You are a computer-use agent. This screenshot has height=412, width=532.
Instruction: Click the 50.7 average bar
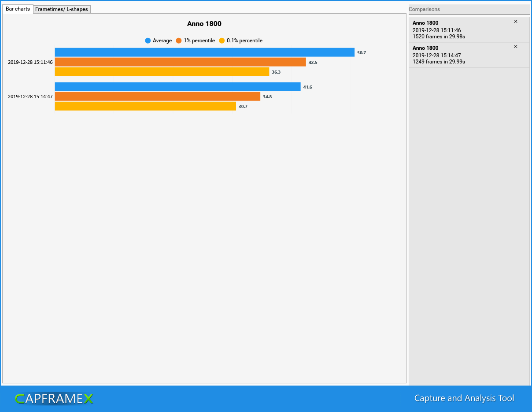[205, 52]
